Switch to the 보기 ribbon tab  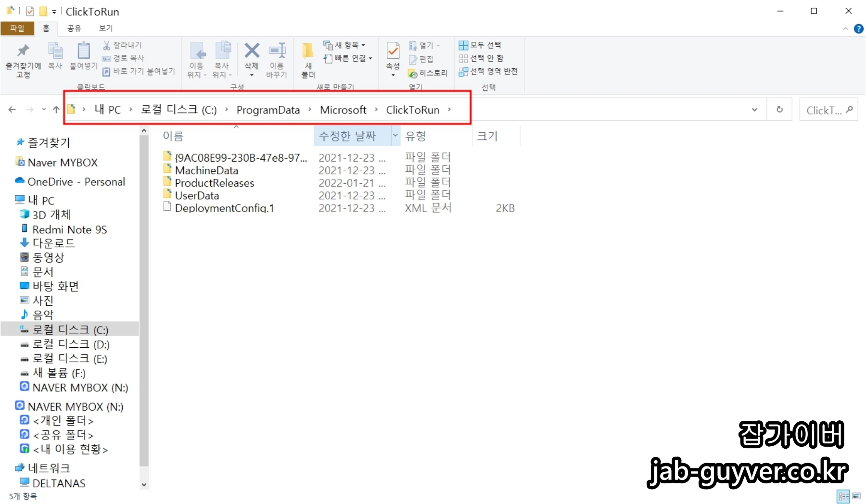(105, 28)
